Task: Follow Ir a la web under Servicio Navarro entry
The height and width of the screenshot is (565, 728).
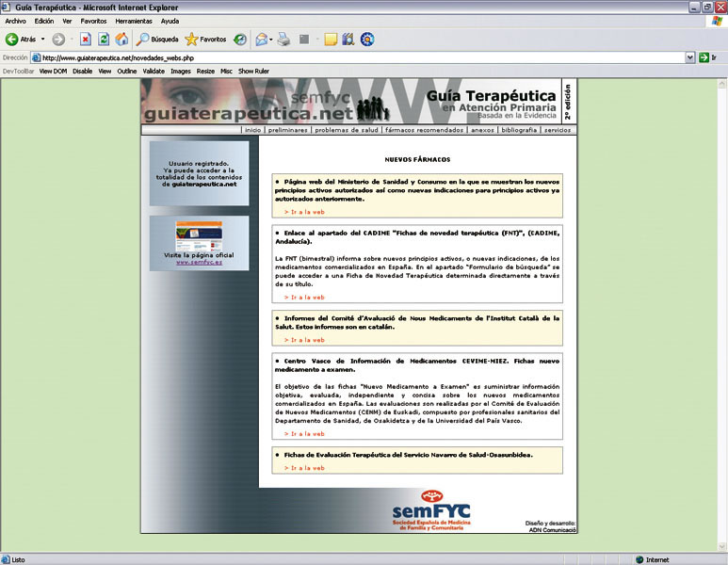Action: pyautogui.click(x=304, y=468)
